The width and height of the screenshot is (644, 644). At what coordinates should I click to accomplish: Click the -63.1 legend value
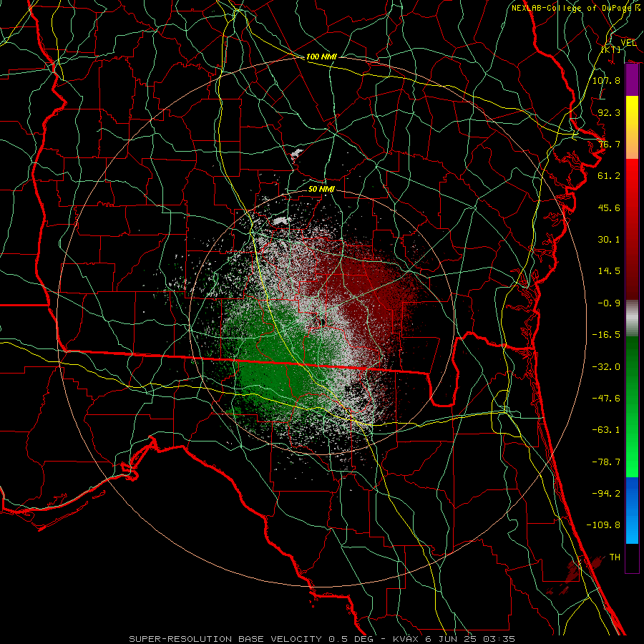606,430
